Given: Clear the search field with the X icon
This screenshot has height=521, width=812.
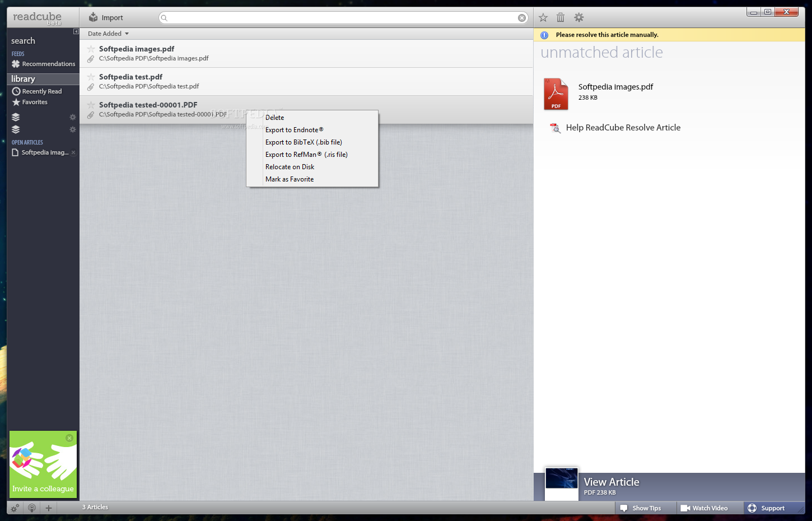Looking at the screenshot, I should pos(522,18).
